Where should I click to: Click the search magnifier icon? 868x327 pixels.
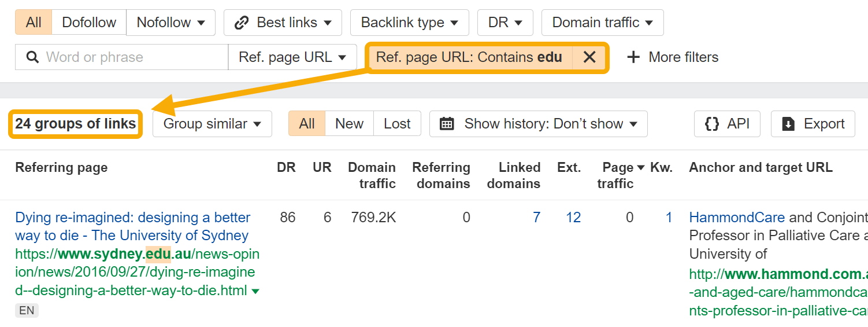point(34,57)
